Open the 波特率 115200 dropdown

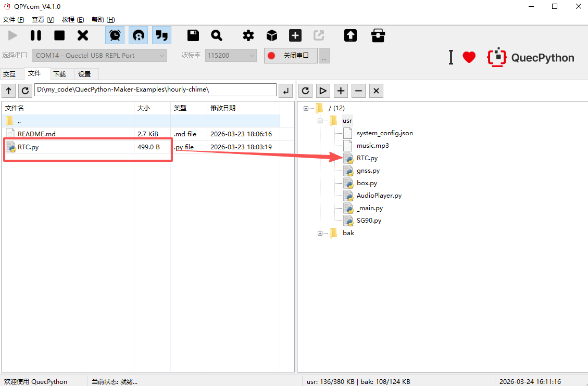pyautogui.click(x=231, y=56)
